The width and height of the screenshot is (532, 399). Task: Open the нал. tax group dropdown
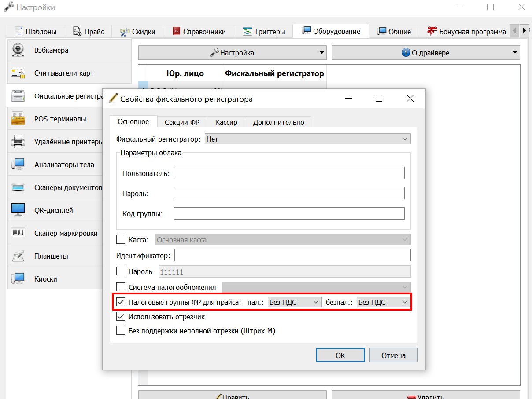(x=295, y=302)
